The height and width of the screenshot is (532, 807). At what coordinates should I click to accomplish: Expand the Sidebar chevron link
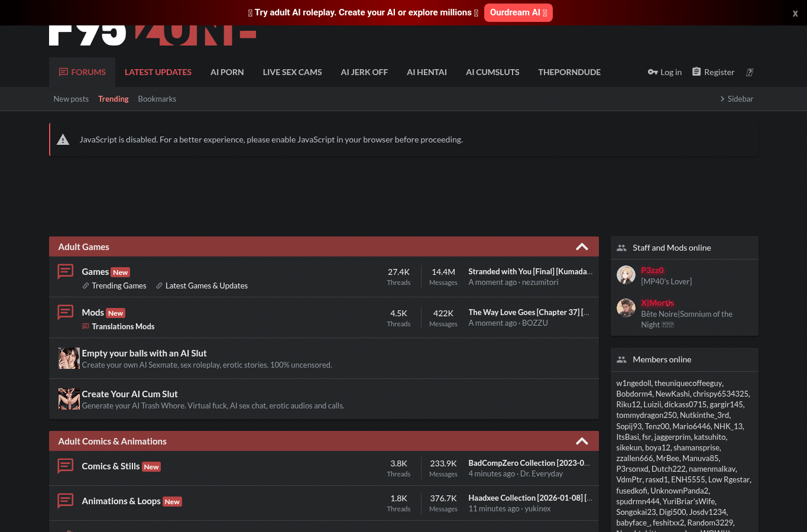point(737,99)
